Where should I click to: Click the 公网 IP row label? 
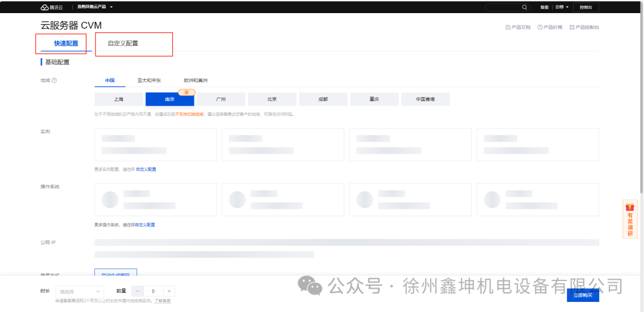48,243
